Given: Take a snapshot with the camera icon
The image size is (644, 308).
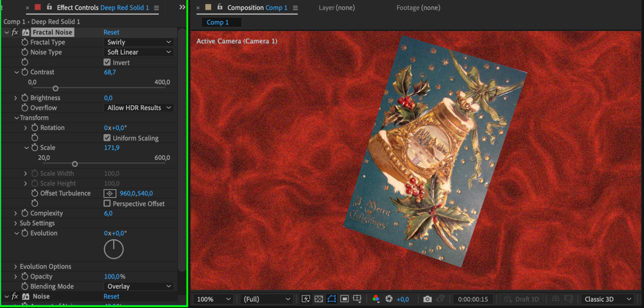Looking at the screenshot, I should [x=428, y=299].
